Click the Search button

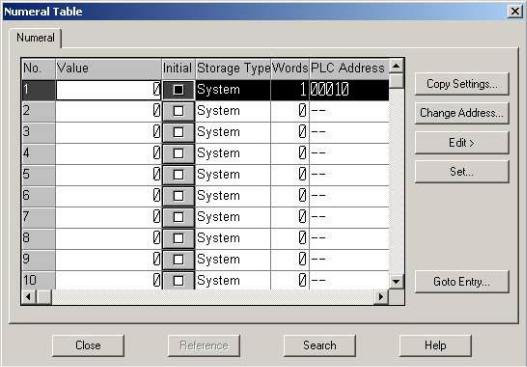(320, 345)
